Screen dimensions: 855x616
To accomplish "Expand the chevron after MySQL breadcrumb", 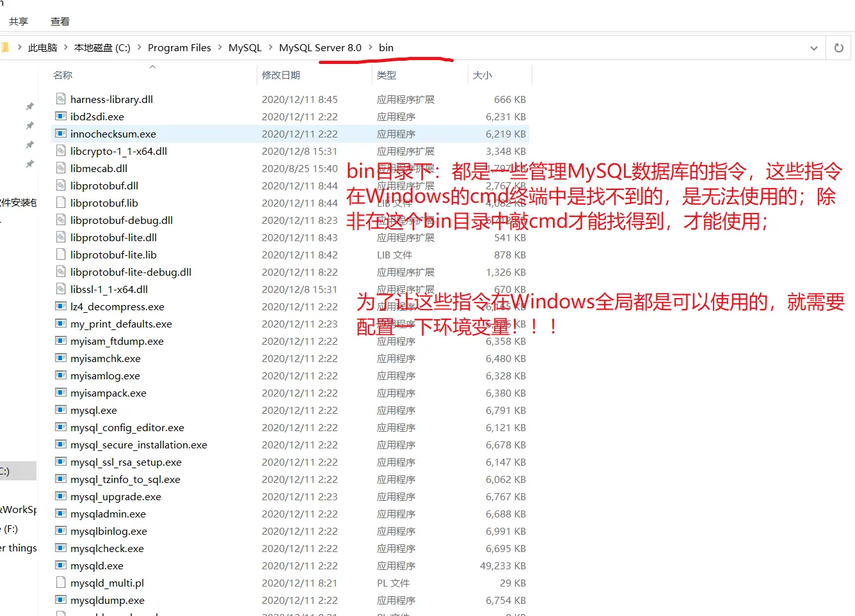I will coord(270,47).
